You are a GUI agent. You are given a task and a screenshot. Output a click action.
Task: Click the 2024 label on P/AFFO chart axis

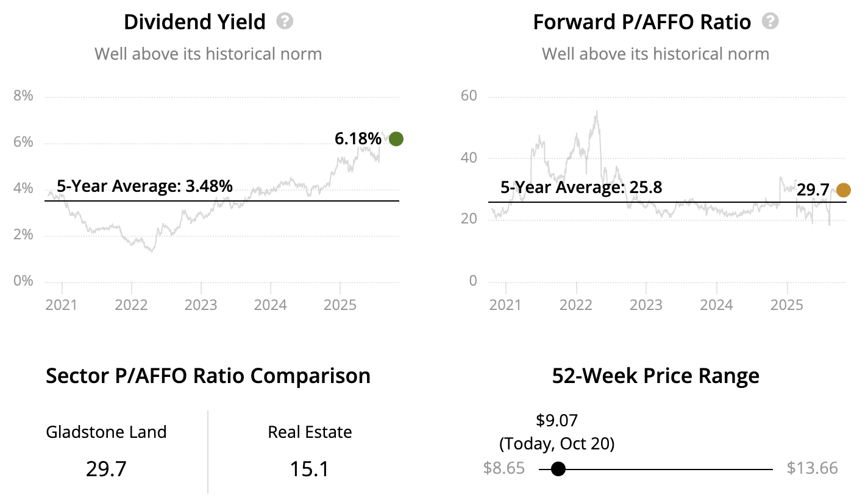716,304
